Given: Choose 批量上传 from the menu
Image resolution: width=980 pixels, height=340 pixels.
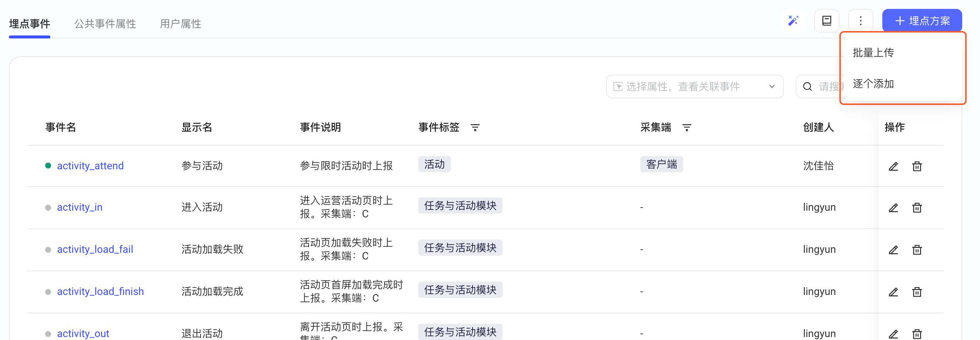Looking at the screenshot, I should 873,52.
